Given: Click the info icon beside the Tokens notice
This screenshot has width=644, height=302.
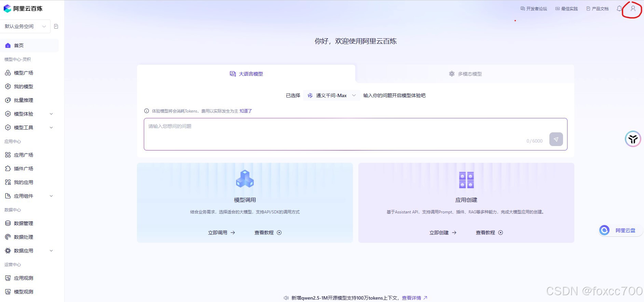Looking at the screenshot, I should pyautogui.click(x=147, y=111).
